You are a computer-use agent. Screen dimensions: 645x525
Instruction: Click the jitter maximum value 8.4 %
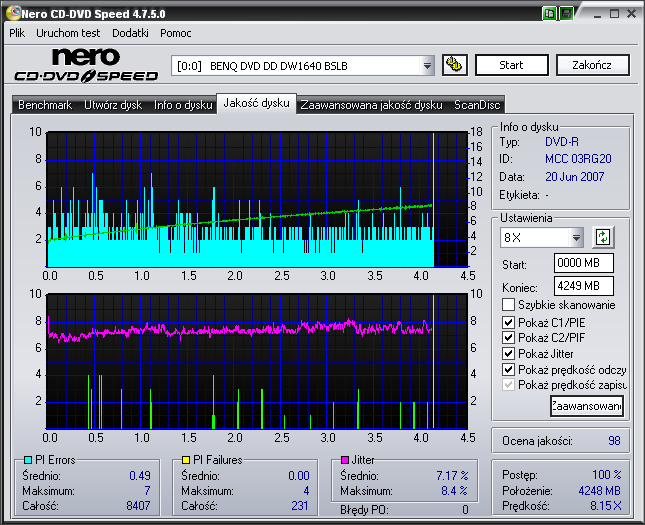coord(455,491)
